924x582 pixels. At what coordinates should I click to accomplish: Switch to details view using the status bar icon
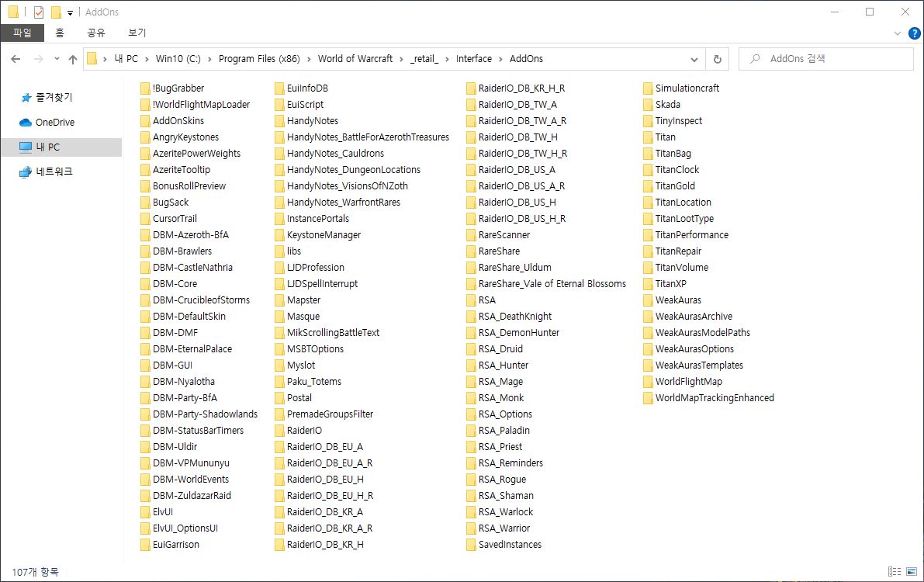pyautogui.click(x=895, y=571)
